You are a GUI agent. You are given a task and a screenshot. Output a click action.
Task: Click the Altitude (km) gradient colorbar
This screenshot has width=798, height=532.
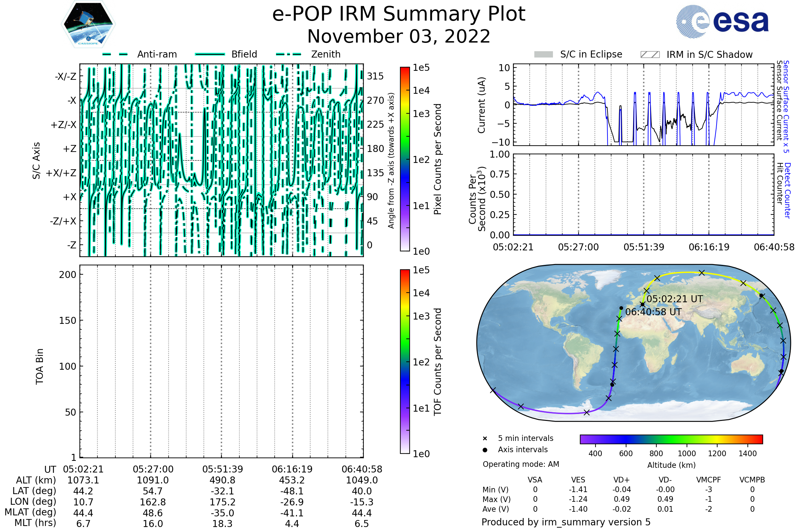671,439
